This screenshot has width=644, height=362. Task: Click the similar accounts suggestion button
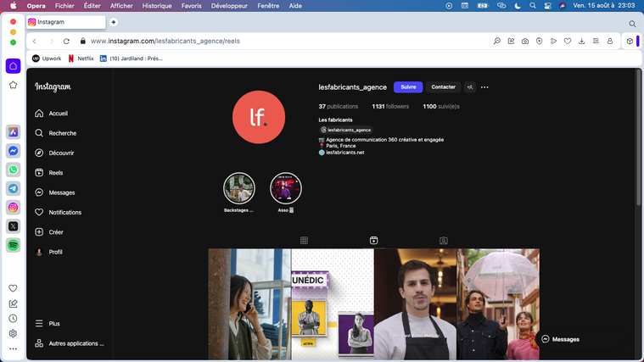coord(470,87)
